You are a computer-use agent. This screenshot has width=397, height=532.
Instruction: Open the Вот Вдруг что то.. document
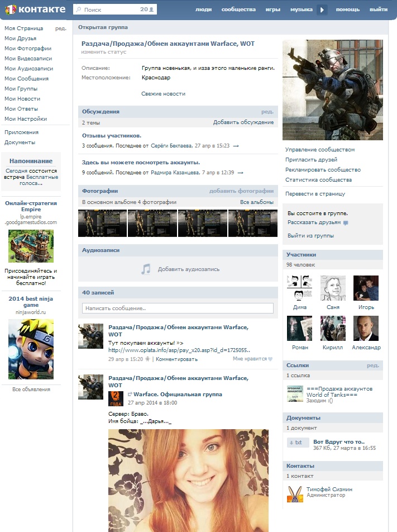(x=339, y=441)
